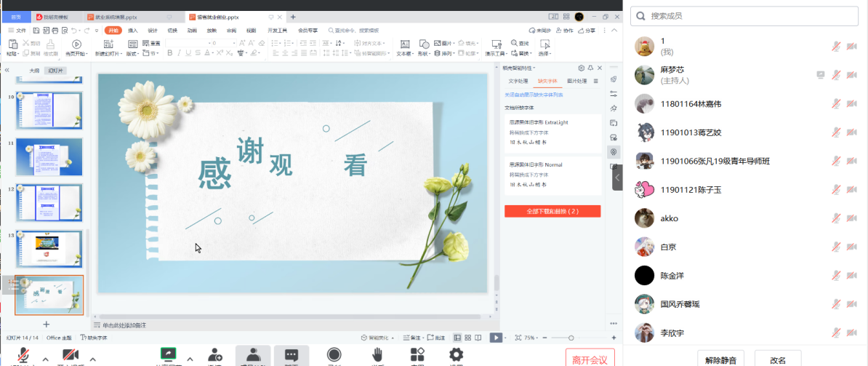
Task: Click the zoom slider in status bar
Action: [x=571, y=338]
